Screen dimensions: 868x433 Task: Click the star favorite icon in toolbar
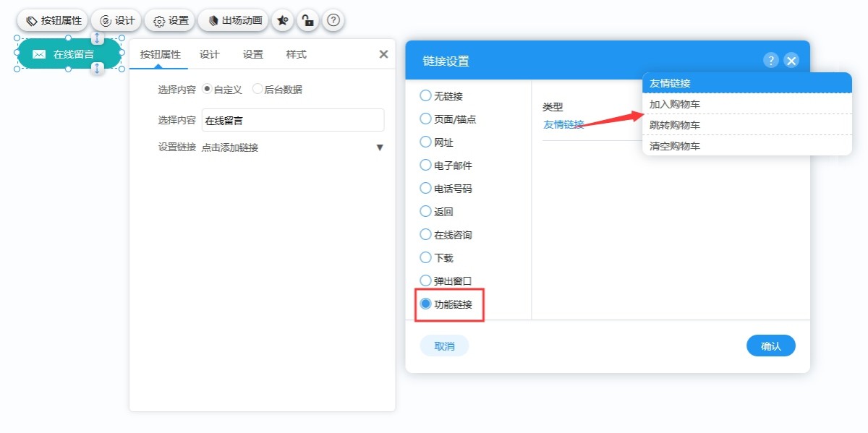pyautogui.click(x=283, y=20)
